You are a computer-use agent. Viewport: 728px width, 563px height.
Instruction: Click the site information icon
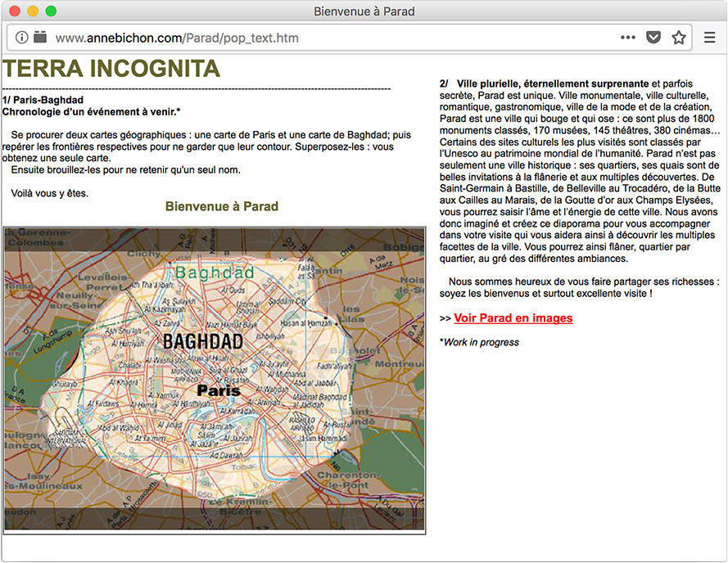[x=22, y=38]
